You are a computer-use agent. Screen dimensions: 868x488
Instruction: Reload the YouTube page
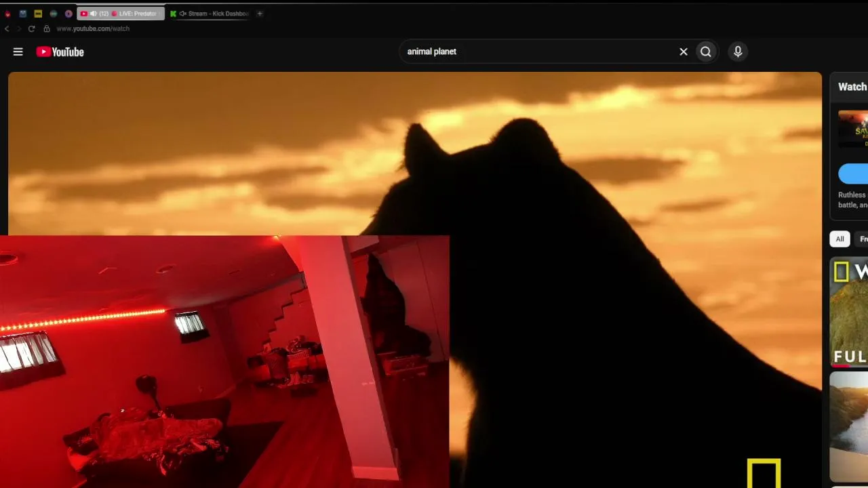pyautogui.click(x=31, y=28)
